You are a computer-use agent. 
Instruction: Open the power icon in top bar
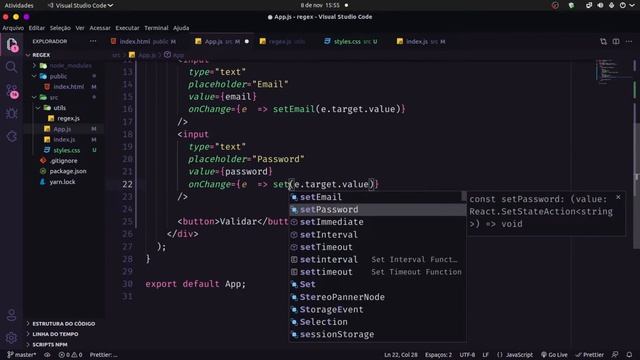click(x=623, y=5)
